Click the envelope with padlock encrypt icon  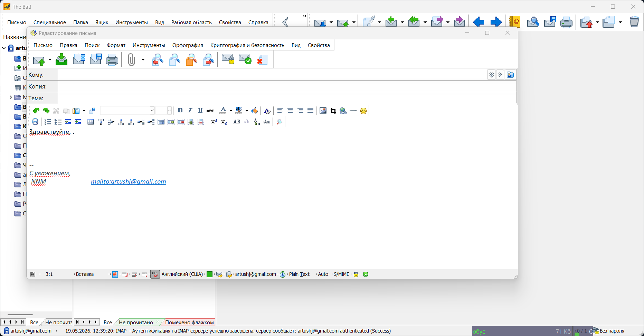point(228,59)
